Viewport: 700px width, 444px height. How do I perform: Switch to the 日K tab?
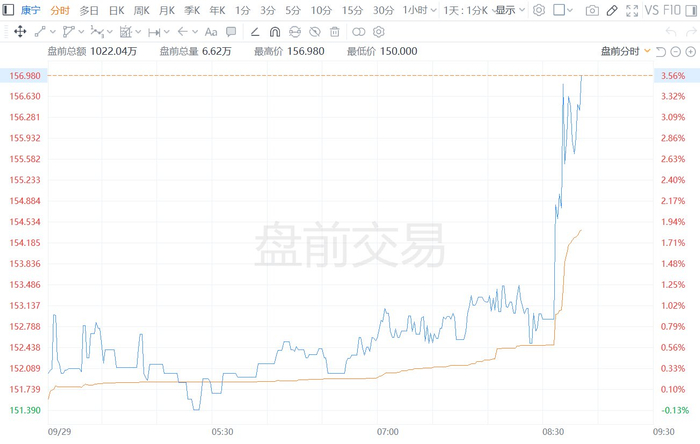pos(117,10)
